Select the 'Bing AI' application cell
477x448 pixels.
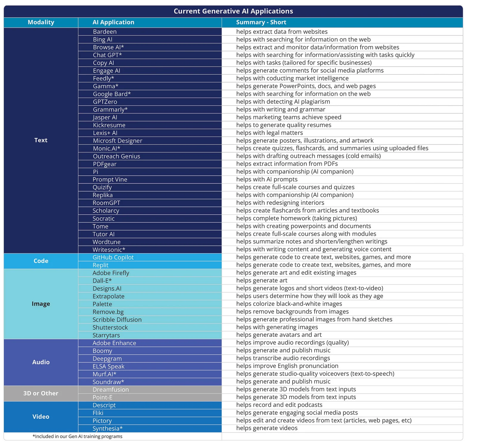(x=150, y=40)
